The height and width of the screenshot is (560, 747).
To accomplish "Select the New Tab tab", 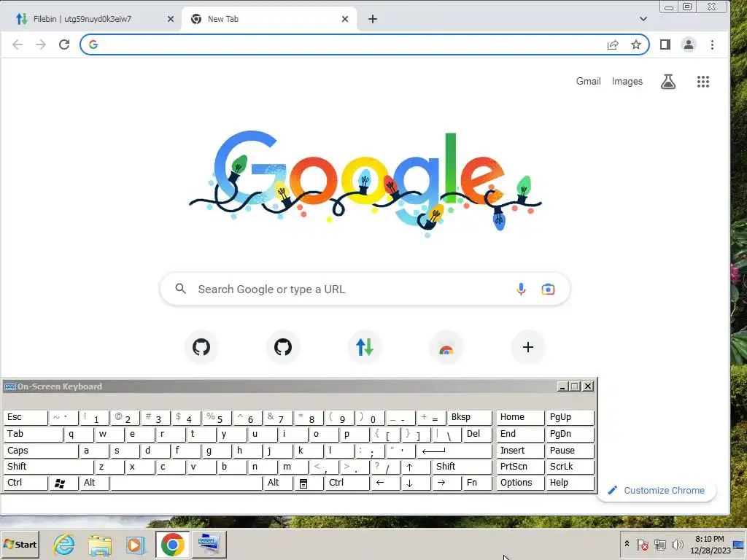I will click(269, 19).
